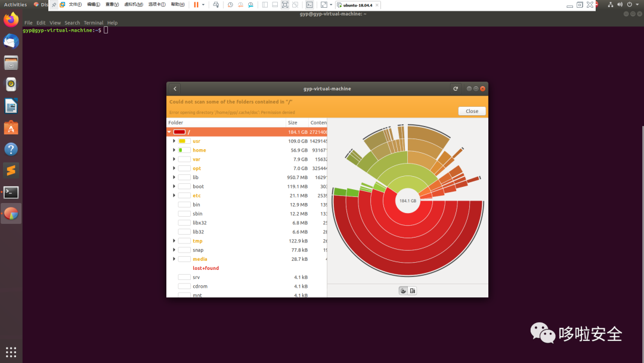Dismiss the warning with Close button

coord(472,111)
